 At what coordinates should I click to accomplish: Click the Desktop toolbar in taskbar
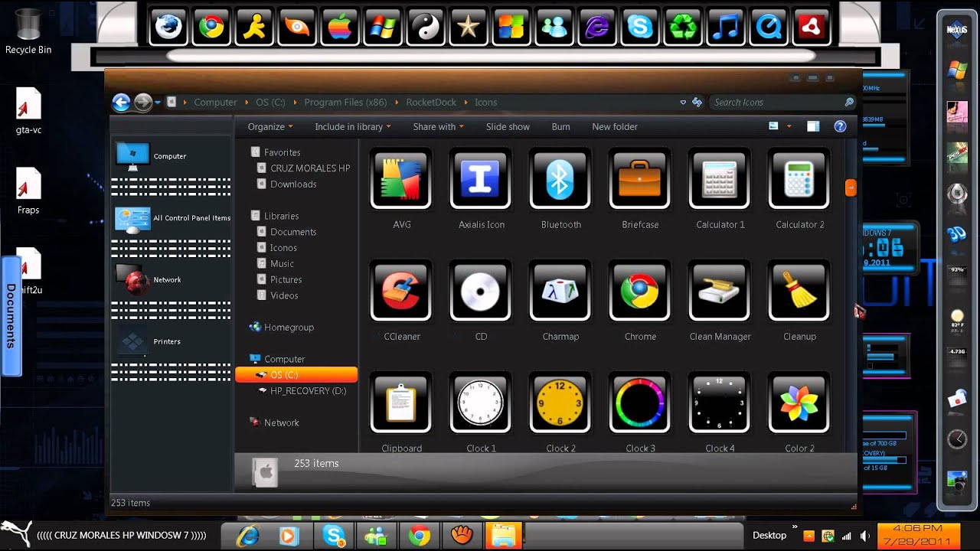click(x=769, y=535)
